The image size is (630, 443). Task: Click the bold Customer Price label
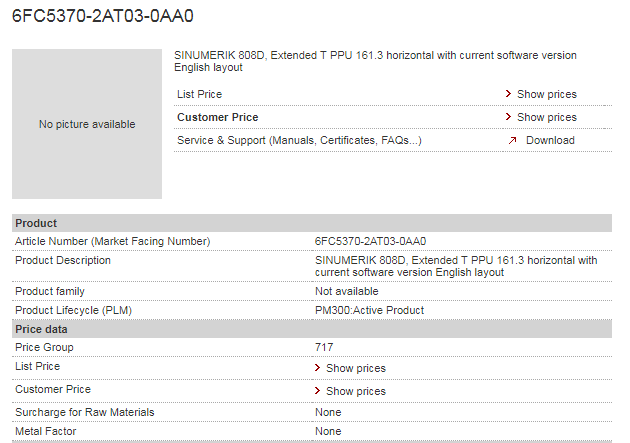point(217,117)
